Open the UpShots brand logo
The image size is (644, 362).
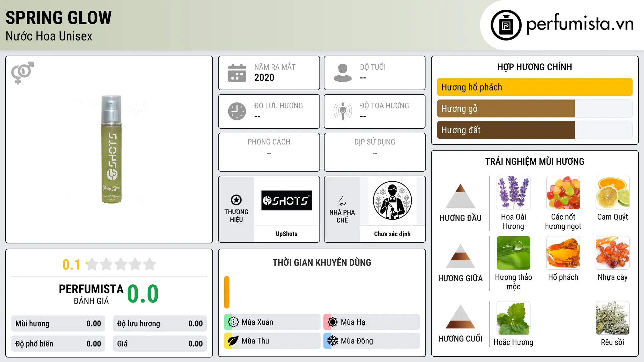pyautogui.click(x=286, y=200)
